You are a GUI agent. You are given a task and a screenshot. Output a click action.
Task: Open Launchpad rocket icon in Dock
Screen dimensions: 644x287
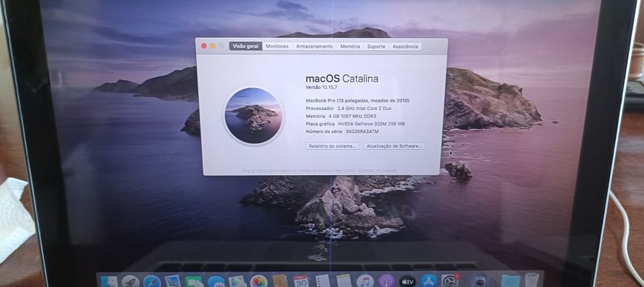[x=131, y=281]
